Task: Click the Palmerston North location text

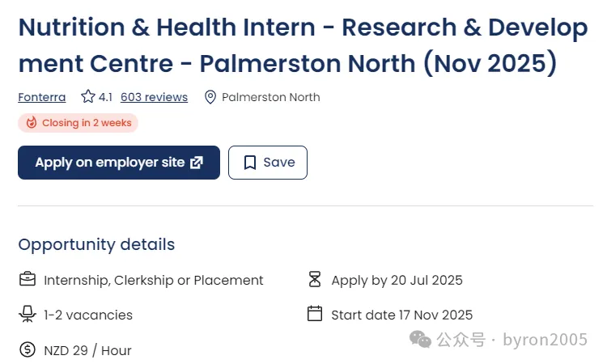Action: pyautogui.click(x=271, y=97)
